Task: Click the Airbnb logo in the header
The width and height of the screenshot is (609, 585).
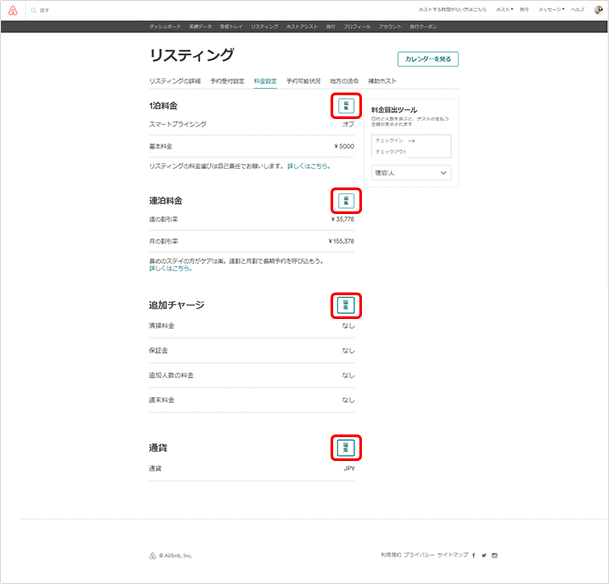Action: 14,9
